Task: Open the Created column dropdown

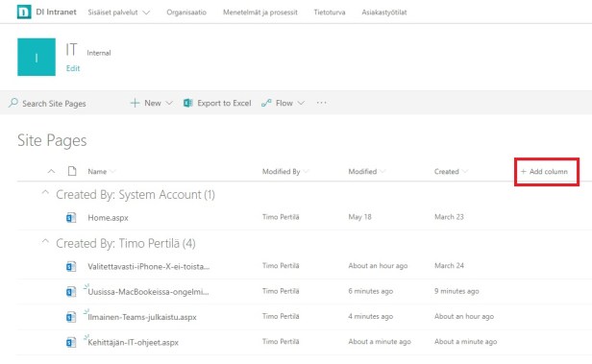Action: (465, 172)
